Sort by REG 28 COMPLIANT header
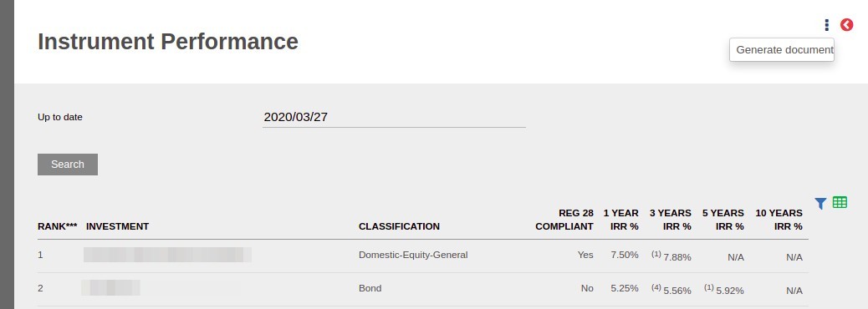Screen dimensions: 868x309 (x=564, y=220)
